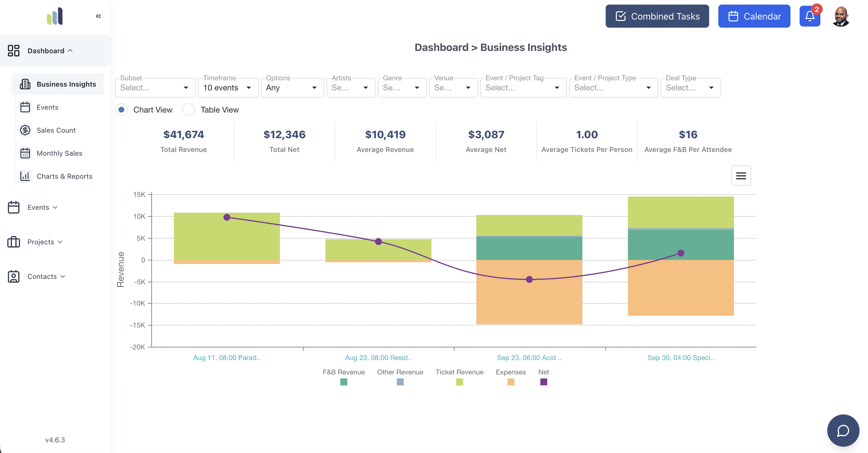Screen dimensions: 868x453
Task: Click the main Events section icon
Action: [x=14, y=207]
